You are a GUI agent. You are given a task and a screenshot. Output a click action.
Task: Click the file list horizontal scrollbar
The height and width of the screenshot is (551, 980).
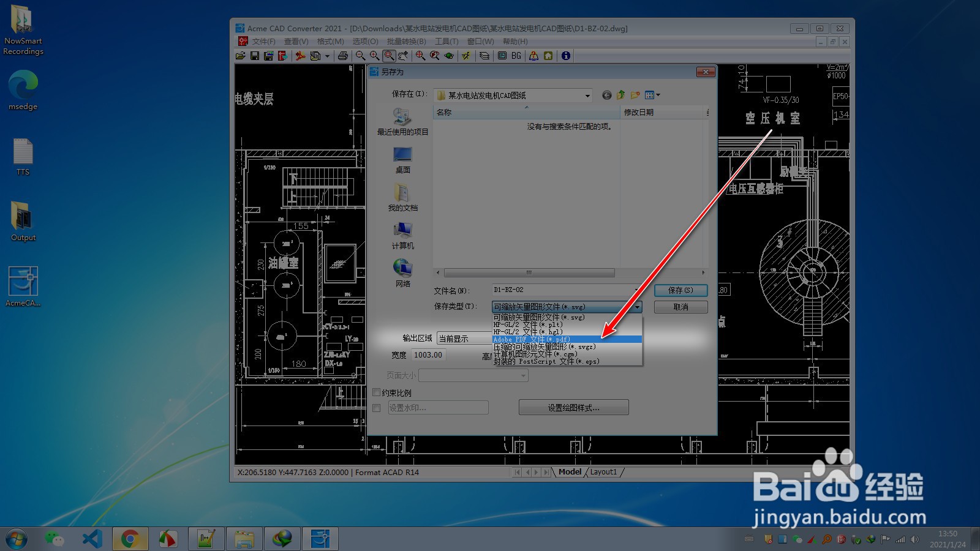click(529, 272)
